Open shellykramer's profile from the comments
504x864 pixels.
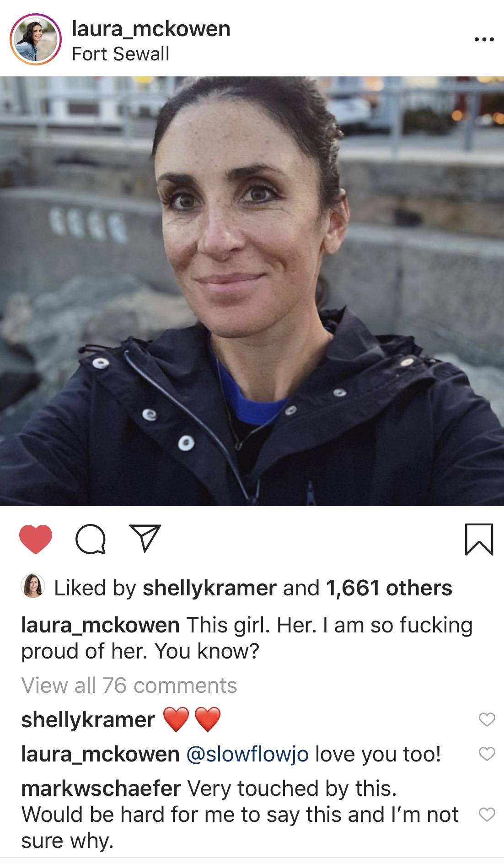(88, 720)
